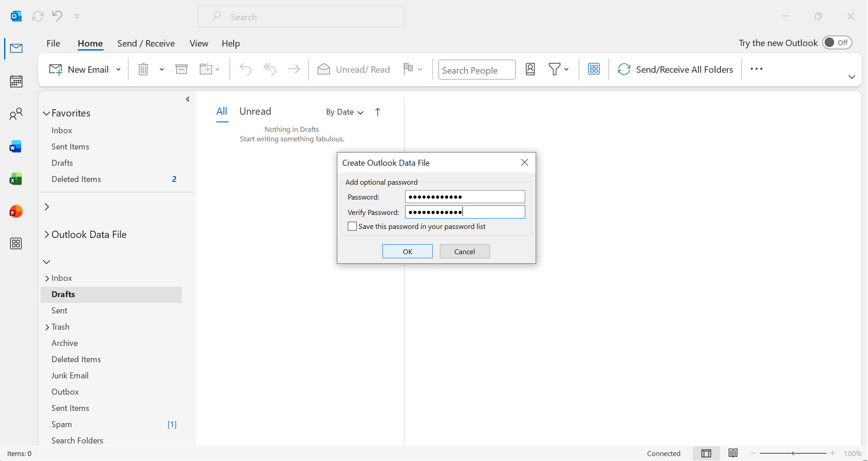Switch to Normal view in status bar
Viewport: 868px width, 461px height.
[706, 453]
